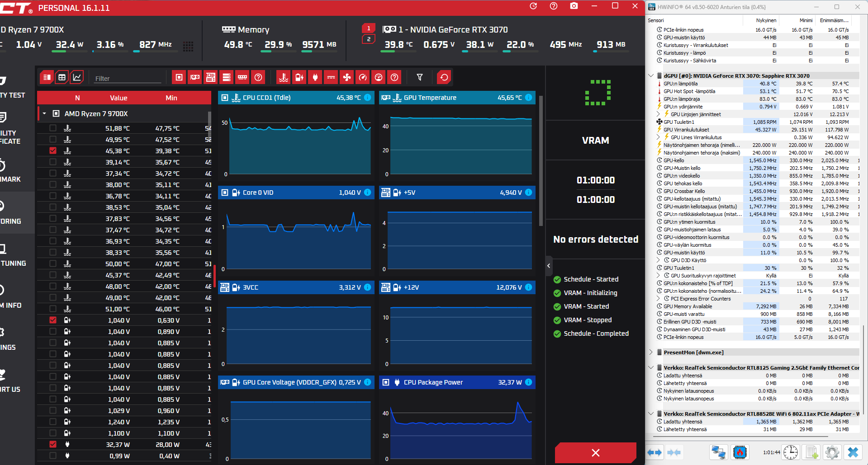Open info for CPU Package Power graph
Screen dimensions: 868x465
[x=529, y=382]
